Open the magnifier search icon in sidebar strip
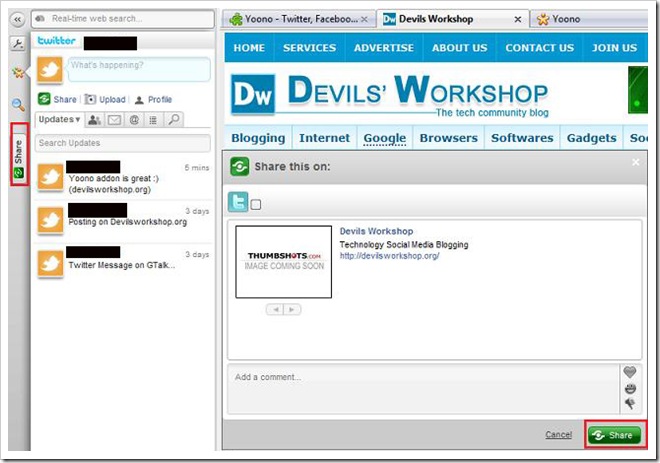 (18, 104)
